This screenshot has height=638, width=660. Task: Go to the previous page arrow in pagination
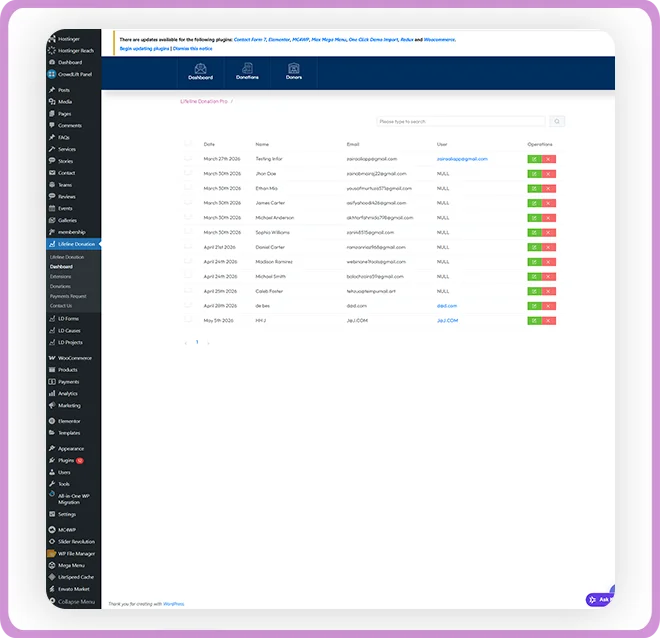[x=186, y=343]
